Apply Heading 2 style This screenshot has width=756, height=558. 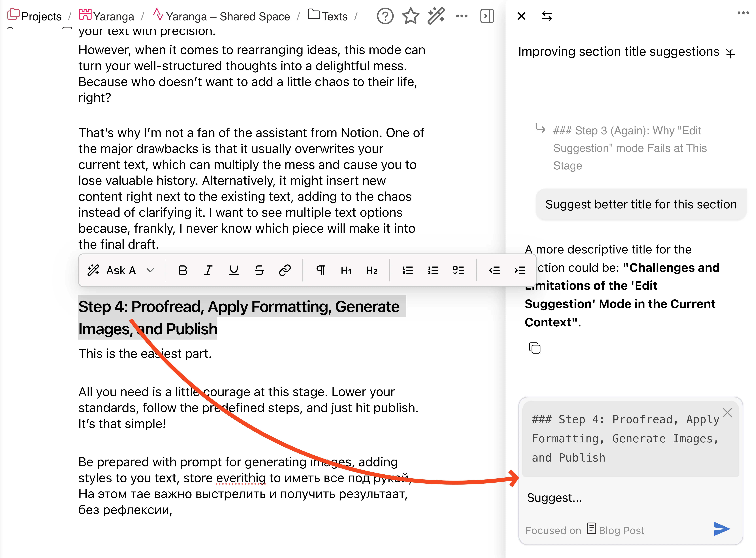[372, 270]
